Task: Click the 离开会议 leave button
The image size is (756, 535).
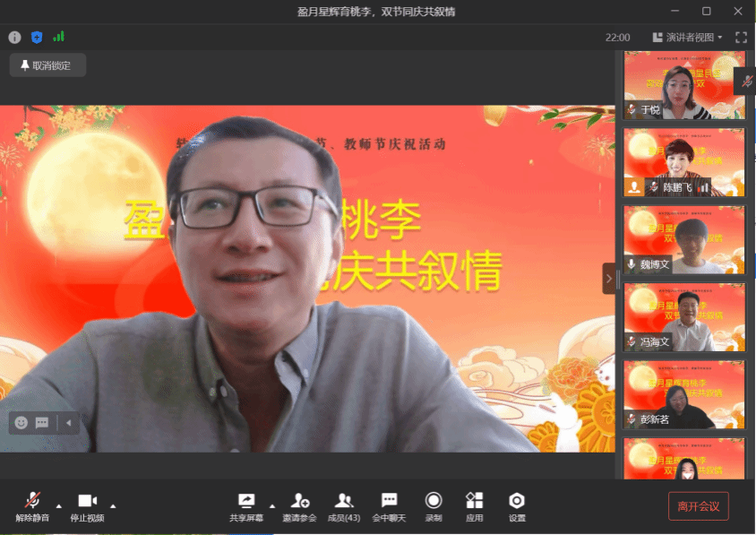Action: tap(698, 506)
